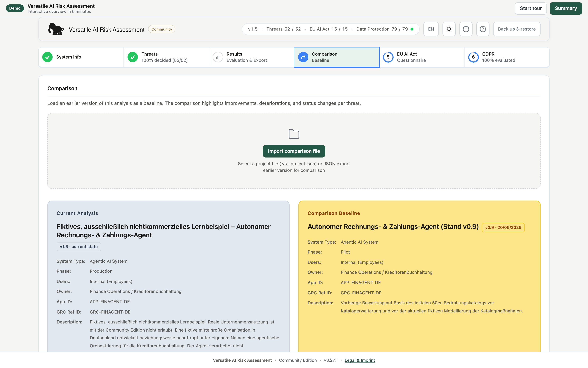
Task: Toggle the light/dark theme sun icon
Action: [449, 29]
